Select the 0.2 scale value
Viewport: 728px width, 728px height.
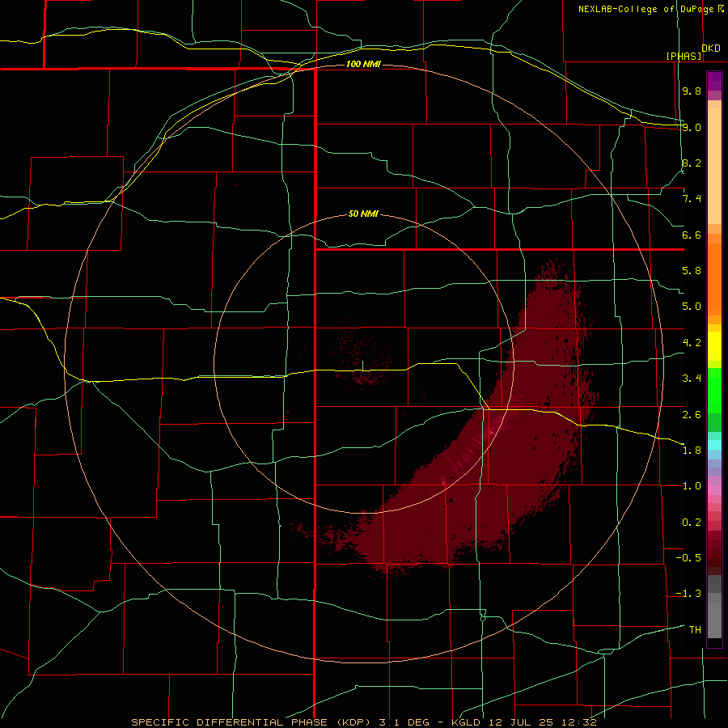[692, 523]
